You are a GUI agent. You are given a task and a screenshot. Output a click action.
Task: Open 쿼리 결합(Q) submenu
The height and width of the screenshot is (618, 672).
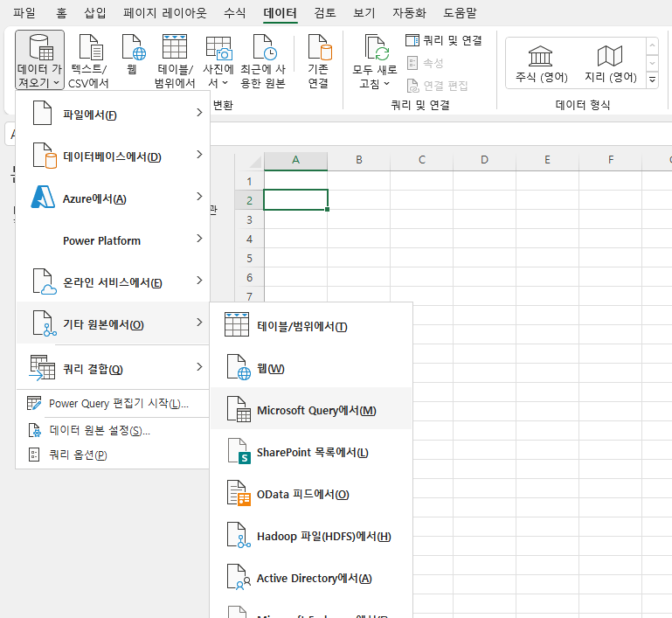click(113, 368)
